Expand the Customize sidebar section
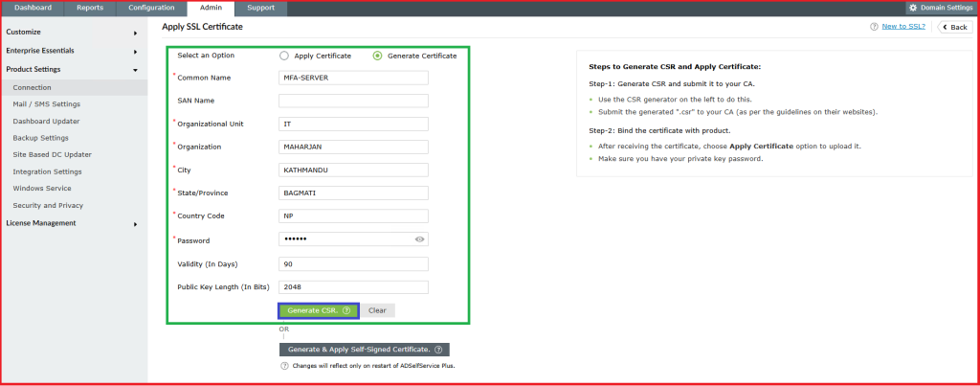The image size is (980, 386). pyautogui.click(x=135, y=33)
